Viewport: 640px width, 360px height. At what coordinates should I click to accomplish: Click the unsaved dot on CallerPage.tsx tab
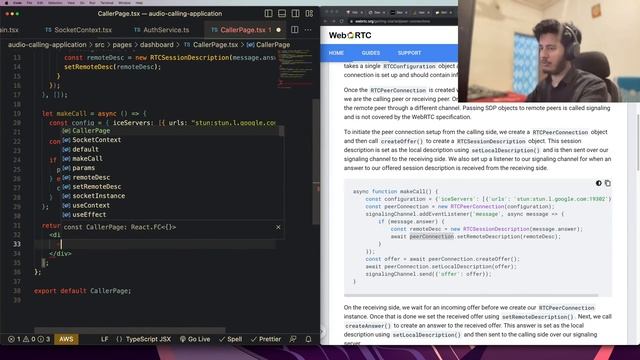(x=278, y=30)
